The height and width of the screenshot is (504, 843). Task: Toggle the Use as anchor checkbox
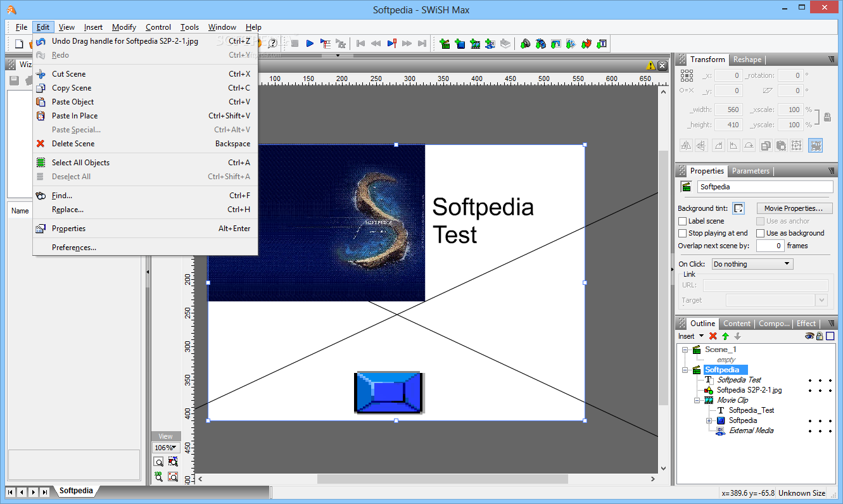pyautogui.click(x=760, y=221)
